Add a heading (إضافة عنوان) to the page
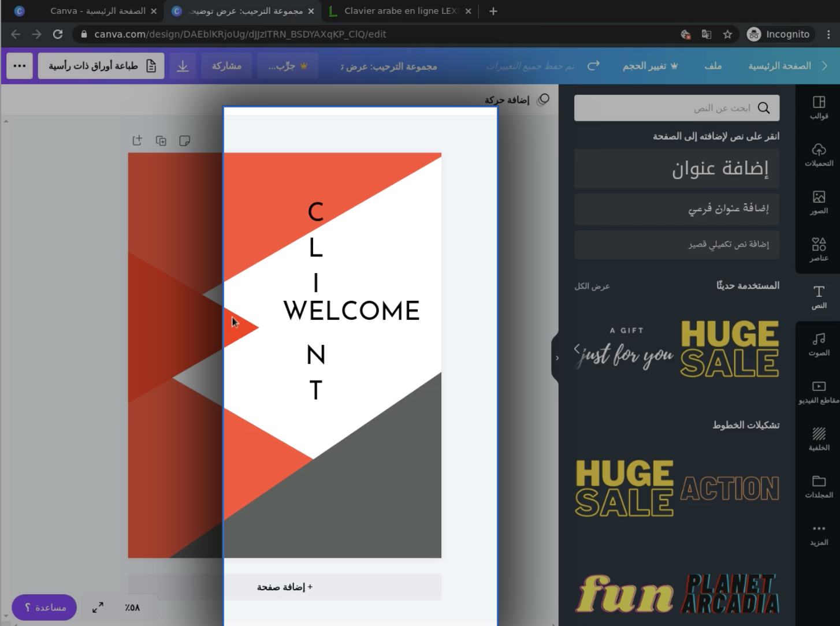 677,169
